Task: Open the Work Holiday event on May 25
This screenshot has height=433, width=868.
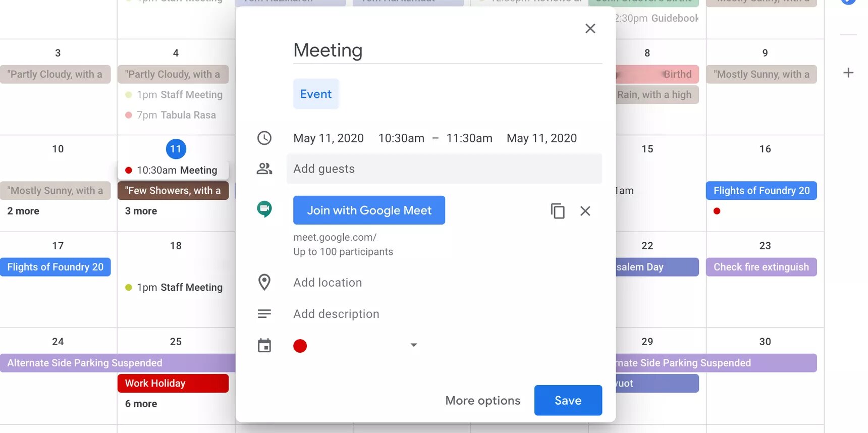Action: click(173, 383)
